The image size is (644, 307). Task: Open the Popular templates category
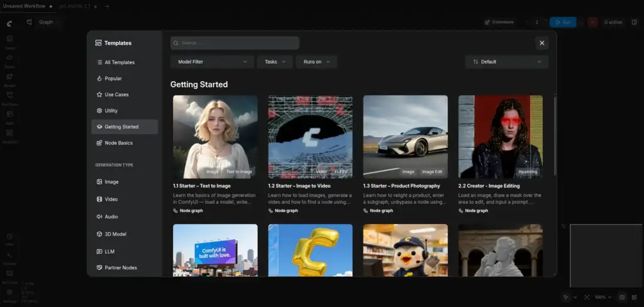pyautogui.click(x=125, y=79)
